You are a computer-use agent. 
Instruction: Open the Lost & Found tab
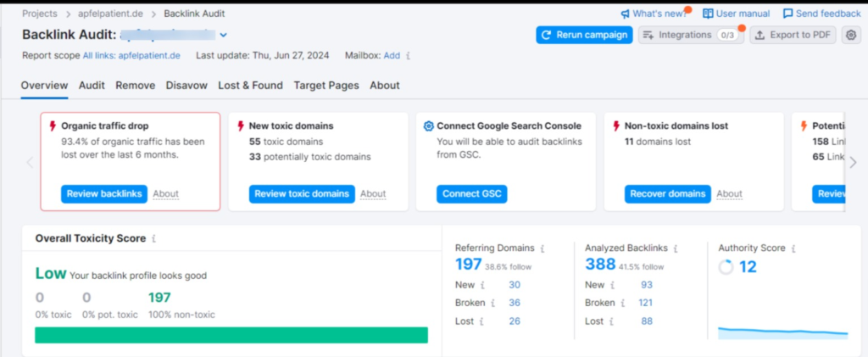pyautogui.click(x=250, y=86)
